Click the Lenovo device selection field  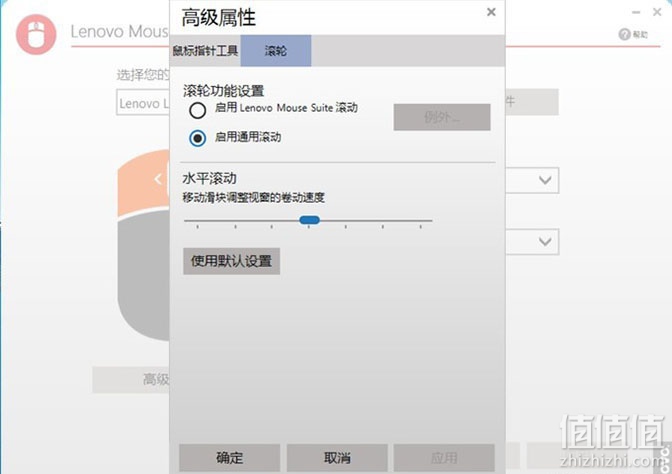(x=143, y=103)
